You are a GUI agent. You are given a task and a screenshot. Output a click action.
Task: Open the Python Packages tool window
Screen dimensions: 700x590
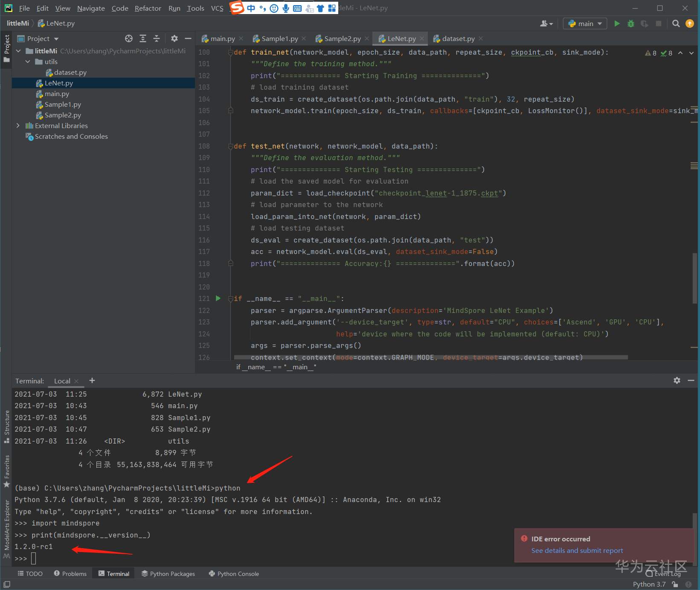(x=168, y=573)
